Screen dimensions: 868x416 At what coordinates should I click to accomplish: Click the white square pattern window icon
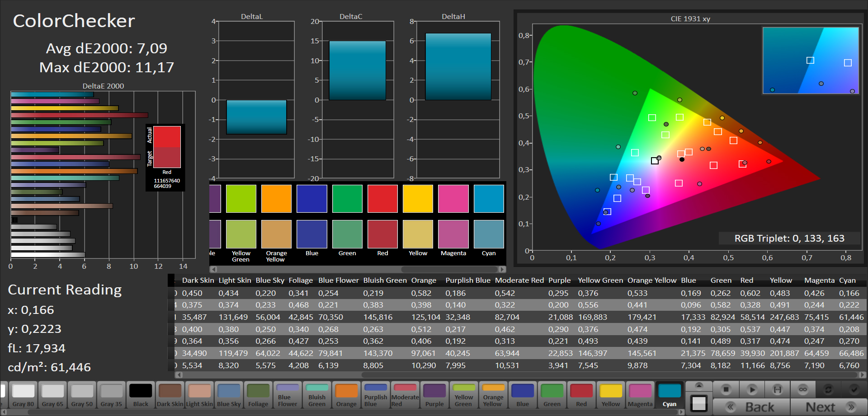coord(699,403)
